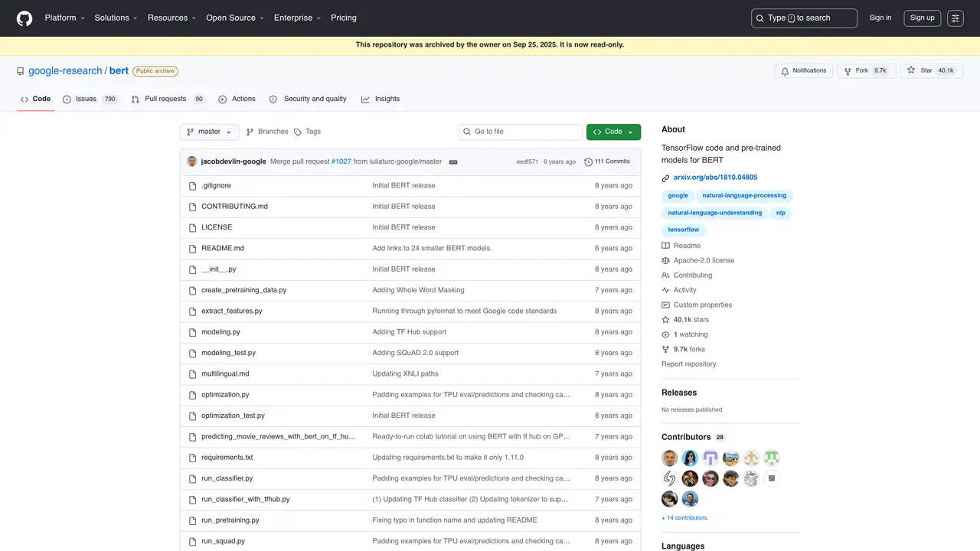Click the file icon next to .gitignore
980x551 pixels.
(x=194, y=186)
